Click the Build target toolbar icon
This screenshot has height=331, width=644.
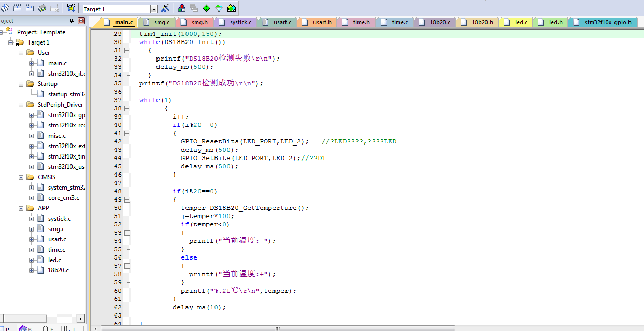[x=17, y=8]
